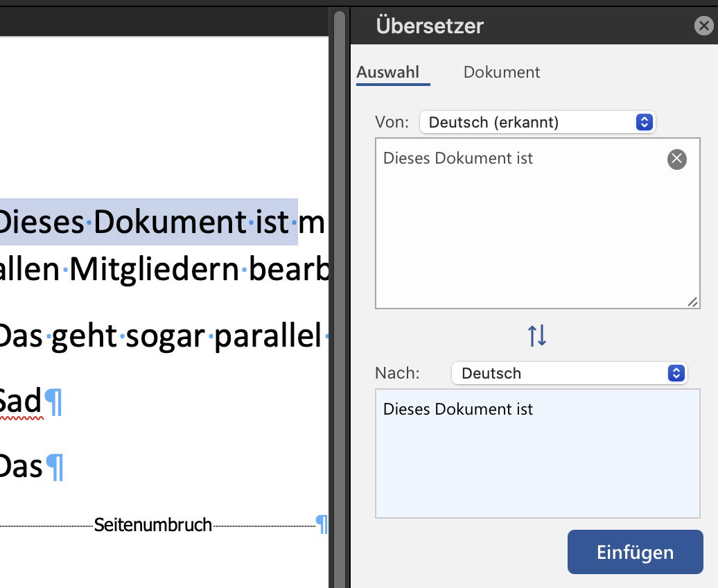This screenshot has width=718, height=588.
Task: Close the Übersetzer panel
Action: coord(703,26)
